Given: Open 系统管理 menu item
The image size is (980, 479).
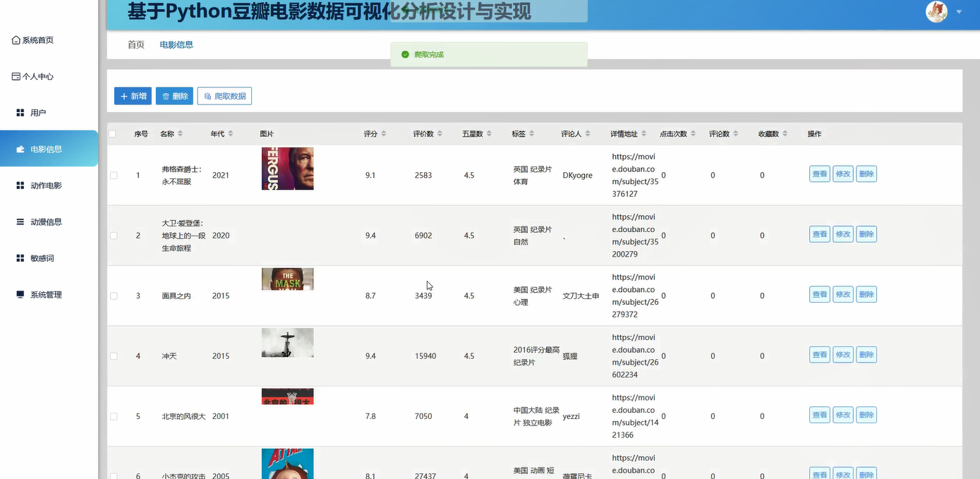Looking at the screenshot, I should click(x=49, y=294).
